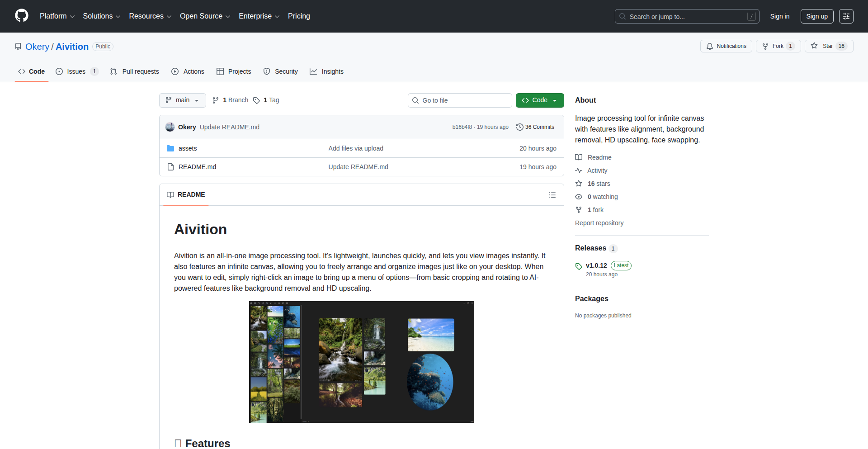Viewport: 868px width, 449px height.
Task: Open the Pricing page
Action: [299, 16]
